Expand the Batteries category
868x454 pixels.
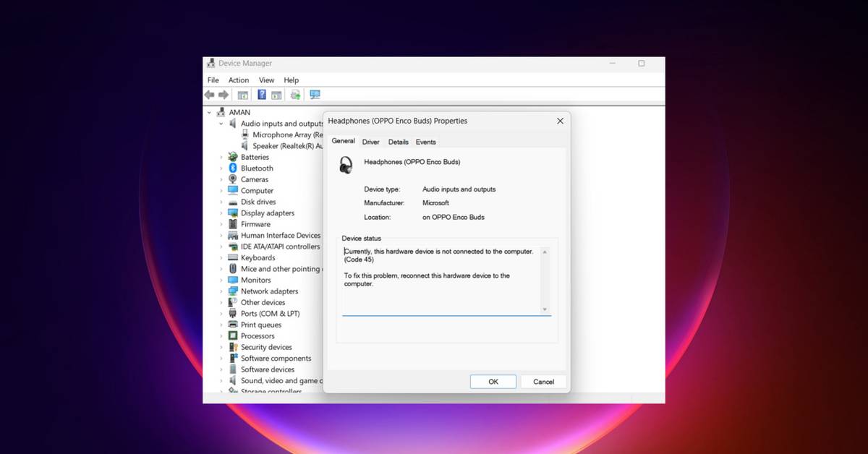(221, 157)
